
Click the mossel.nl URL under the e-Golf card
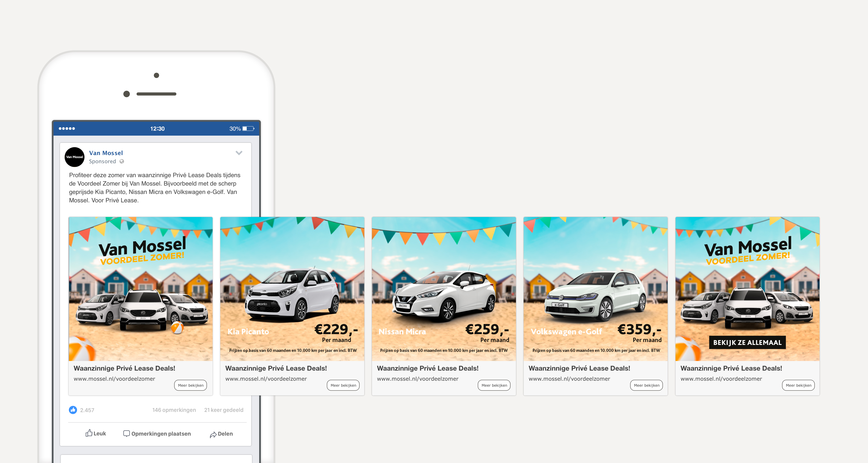tap(569, 379)
